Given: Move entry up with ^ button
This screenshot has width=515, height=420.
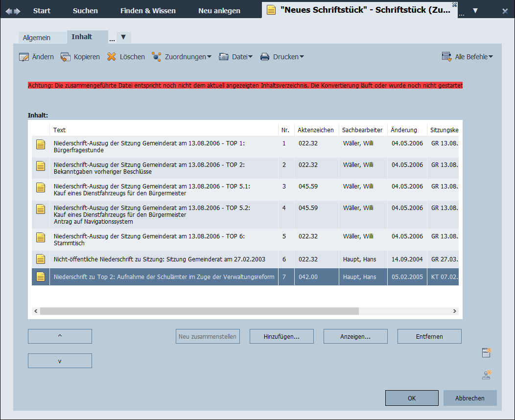Looking at the screenshot, I should (60, 336).
